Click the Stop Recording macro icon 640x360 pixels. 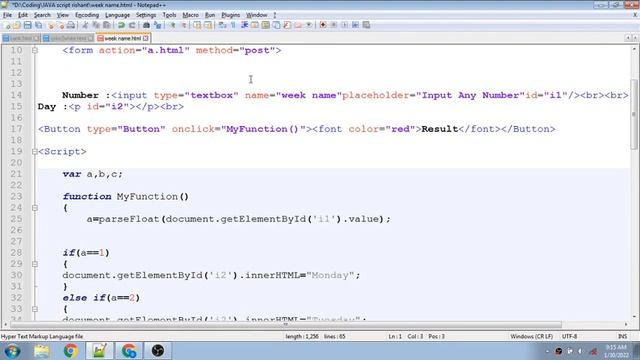click(x=334, y=25)
